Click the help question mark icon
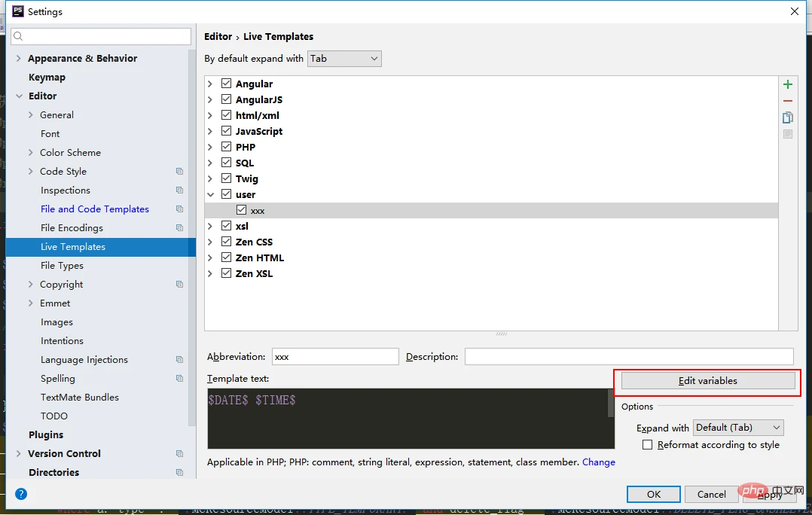The image size is (812, 515). pyautogui.click(x=21, y=494)
